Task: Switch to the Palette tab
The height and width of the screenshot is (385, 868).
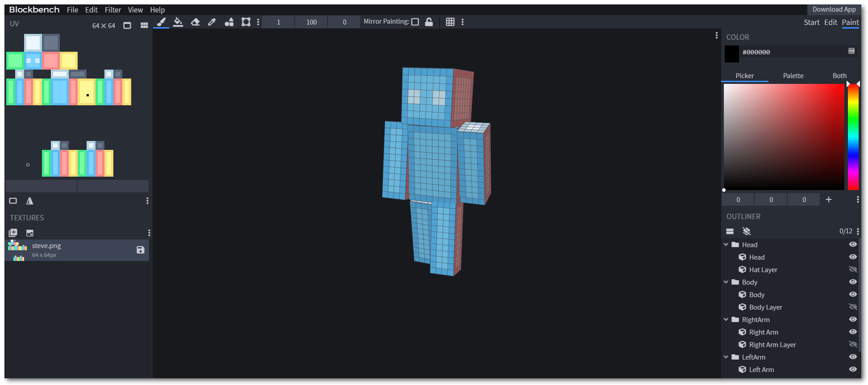Action: pyautogui.click(x=793, y=76)
